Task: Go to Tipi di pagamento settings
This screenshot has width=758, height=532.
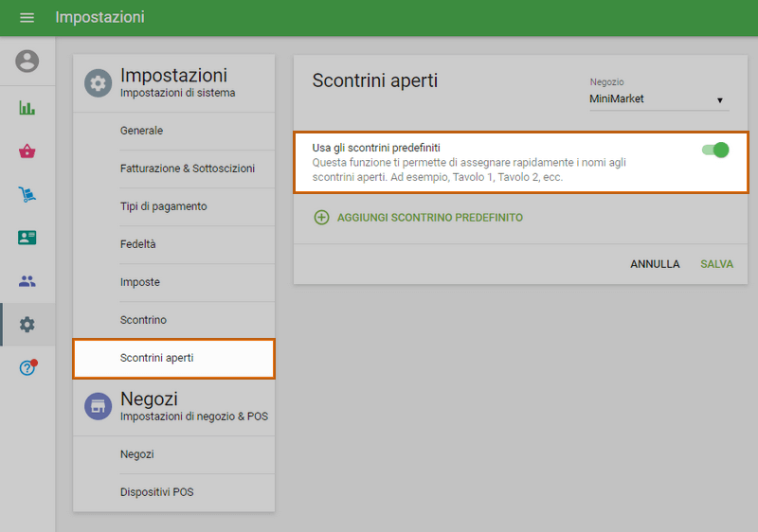Action: point(163,206)
